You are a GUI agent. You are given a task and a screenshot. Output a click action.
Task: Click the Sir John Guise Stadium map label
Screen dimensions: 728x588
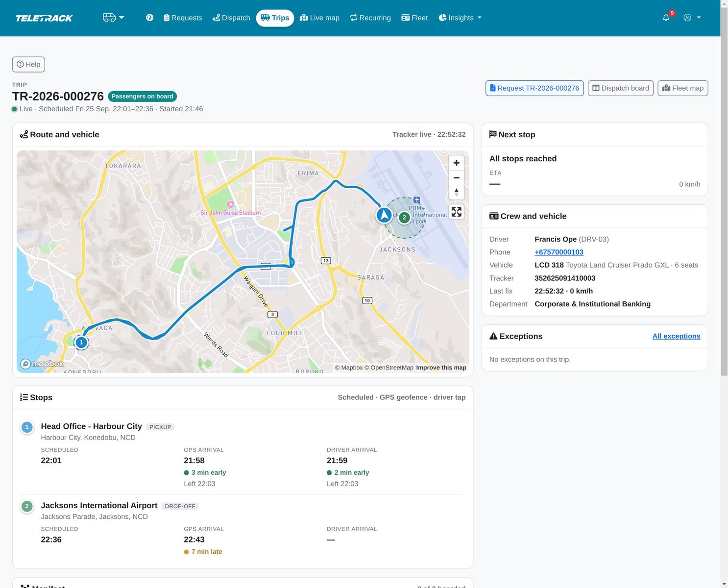click(x=230, y=213)
